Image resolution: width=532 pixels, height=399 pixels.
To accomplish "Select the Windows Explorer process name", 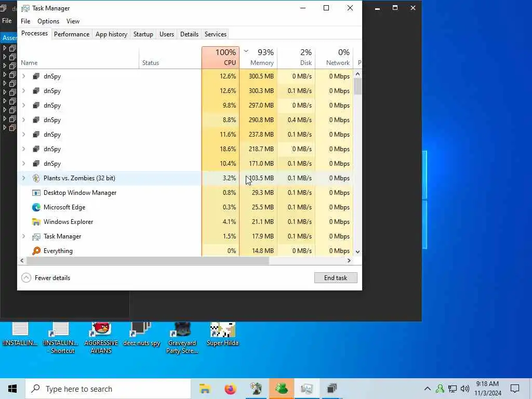I will (x=68, y=222).
